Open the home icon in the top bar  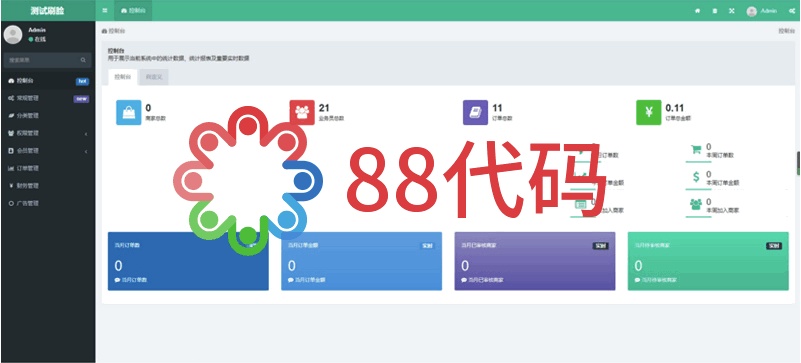(697, 11)
